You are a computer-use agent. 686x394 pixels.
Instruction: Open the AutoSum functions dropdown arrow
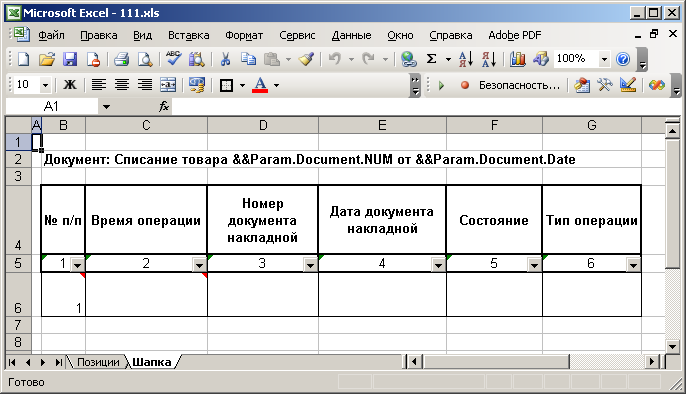[448, 59]
